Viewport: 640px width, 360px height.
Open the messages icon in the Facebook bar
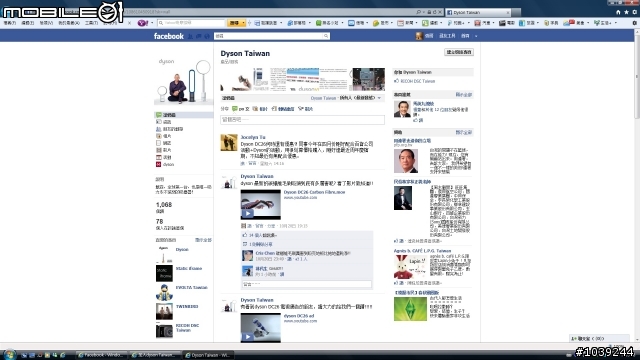coord(199,36)
